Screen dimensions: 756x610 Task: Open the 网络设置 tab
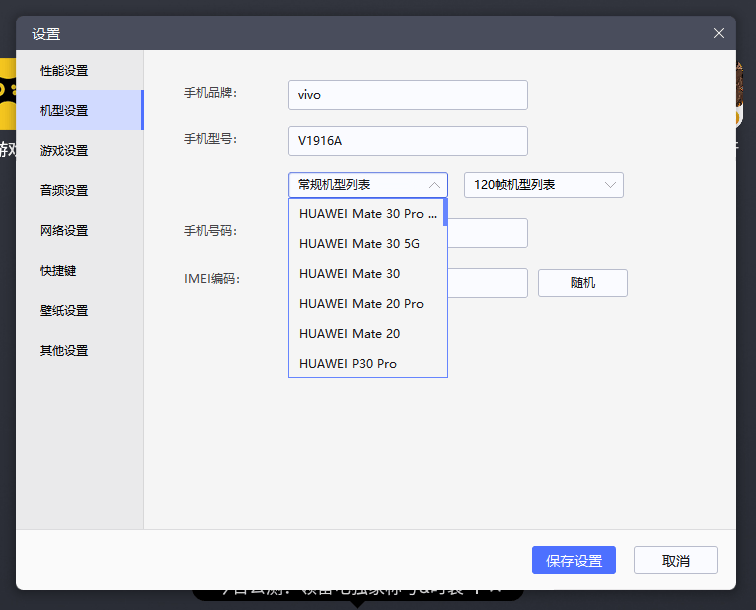(80, 230)
